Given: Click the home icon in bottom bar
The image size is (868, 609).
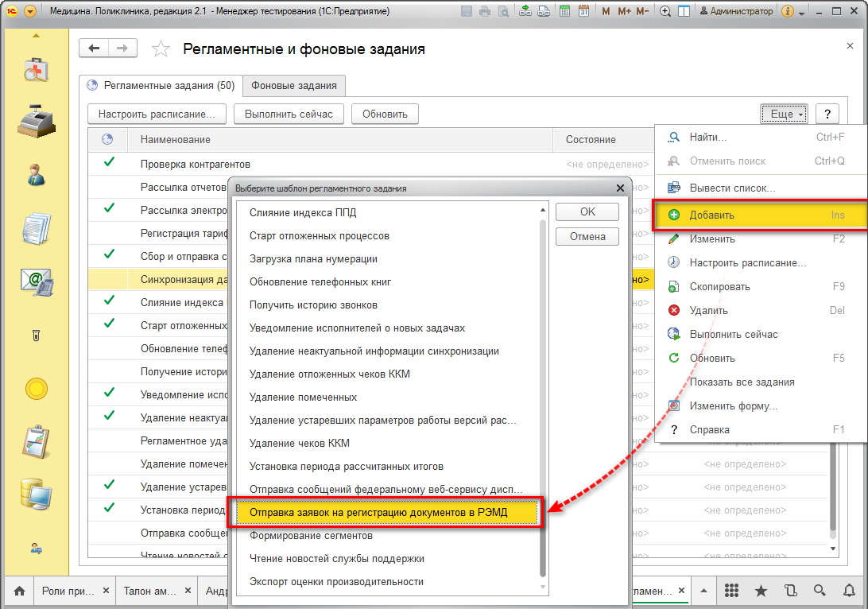Looking at the screenshot, I should click(19, 591).
